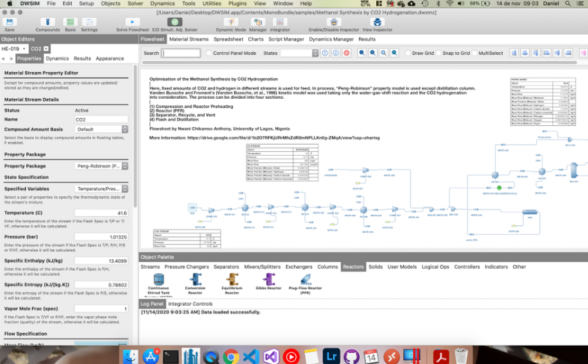The image size is (588, 364).
Task: Click the Temperature (C) value field
Action: pyautogui.click(x=101, y=213)
